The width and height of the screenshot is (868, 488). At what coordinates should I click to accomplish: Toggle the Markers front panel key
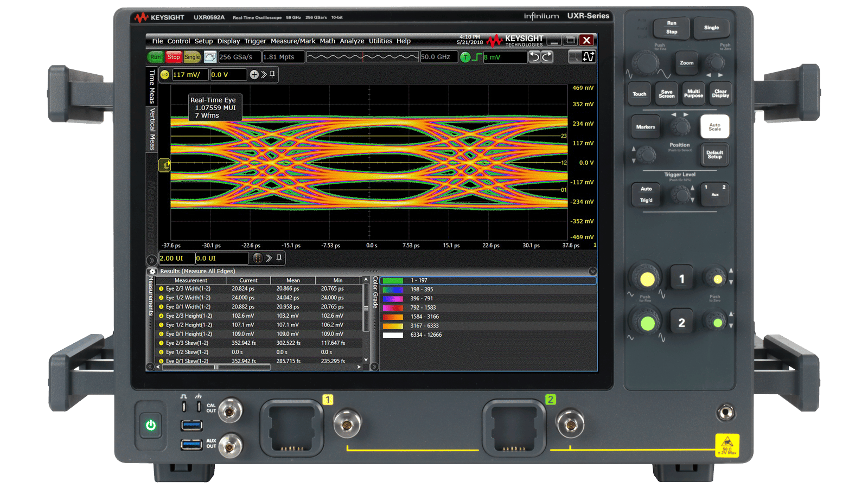click(x=646, y=127)
